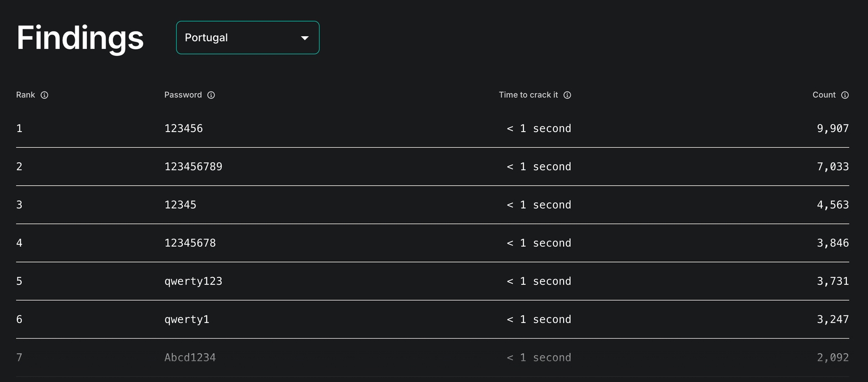The image size is (868, 382).
Task: Open the Portugal country dropdown
Action: coord(247,37)
